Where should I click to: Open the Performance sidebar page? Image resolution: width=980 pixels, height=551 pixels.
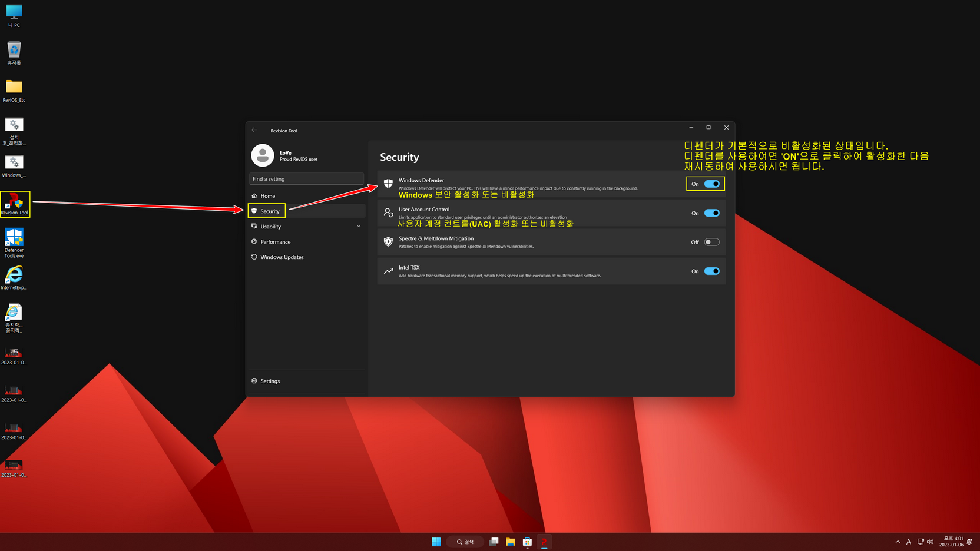pyautogui.click(x=306, y=241)
